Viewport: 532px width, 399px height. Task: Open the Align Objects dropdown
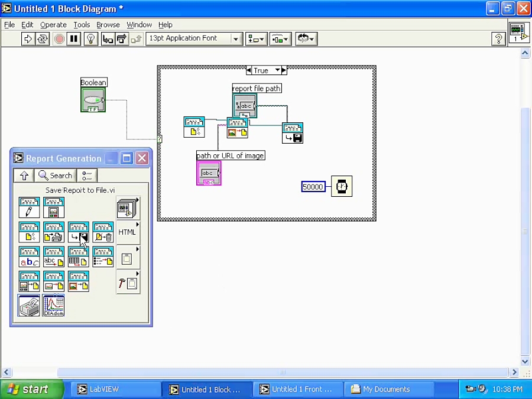[257, 39]
